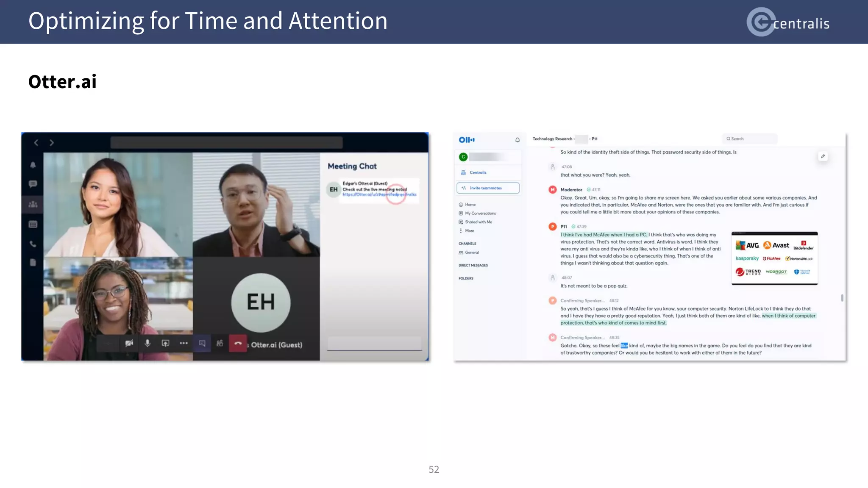The height and width of the screenshot is (488, 868).
Task: Open the General channel
Action: click(x=469, y=252)
